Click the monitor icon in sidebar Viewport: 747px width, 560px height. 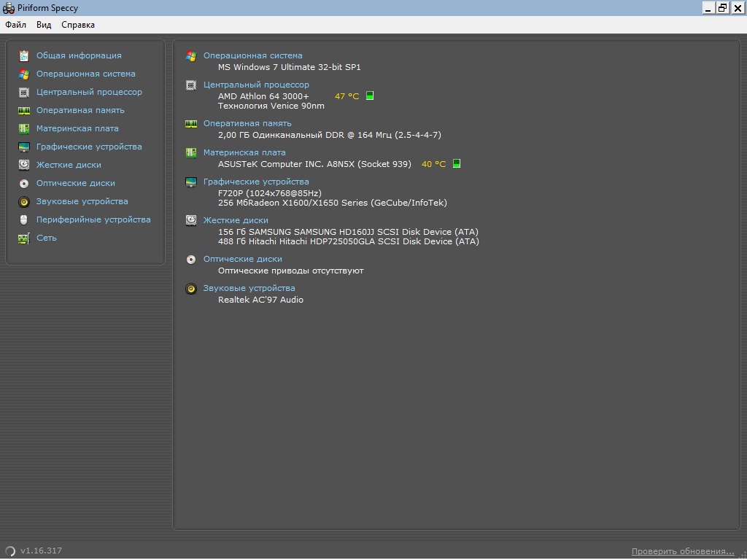coord(24,147)
